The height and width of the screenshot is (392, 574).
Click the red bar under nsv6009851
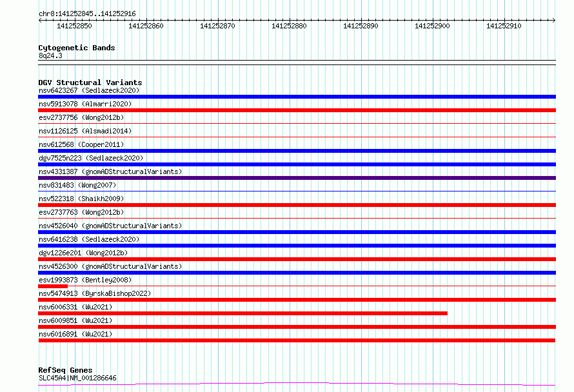tap(297, 327)
